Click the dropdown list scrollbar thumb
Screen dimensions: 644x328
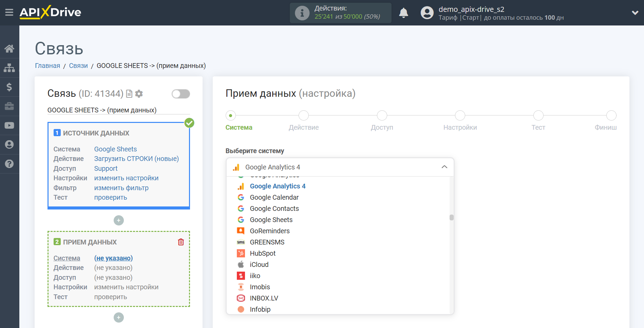point(452,217)
